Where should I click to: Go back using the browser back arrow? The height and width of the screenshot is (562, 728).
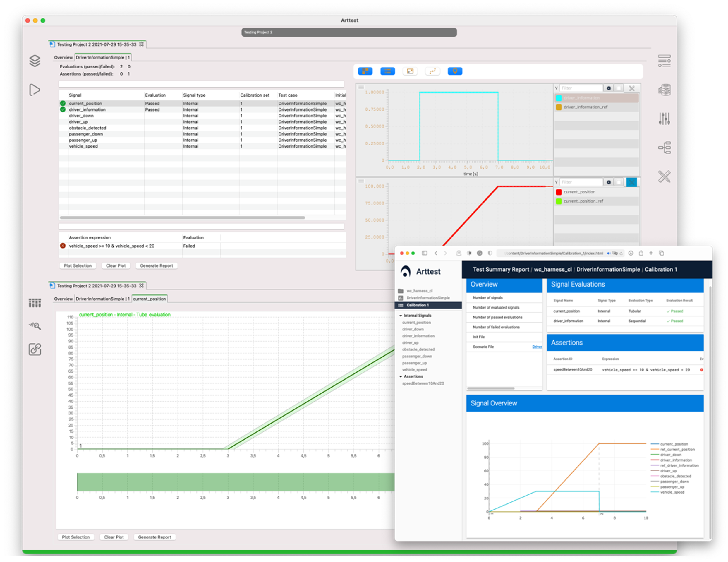point(436,253)
